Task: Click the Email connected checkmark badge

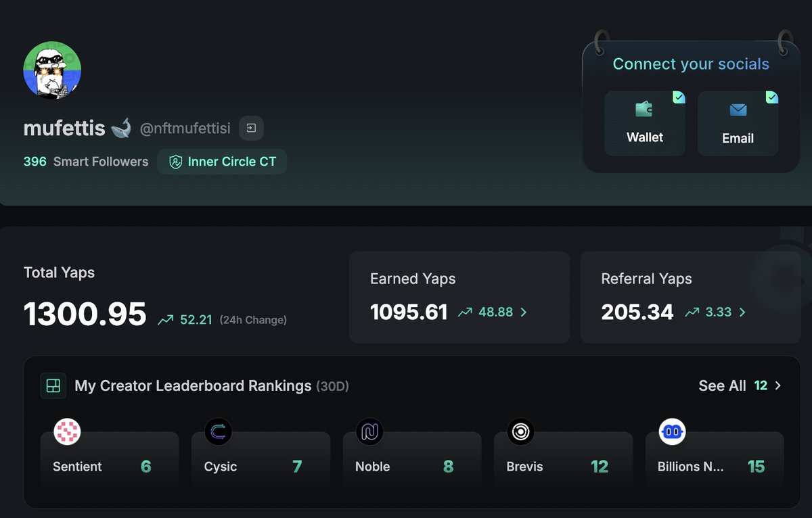Action: 772,97
